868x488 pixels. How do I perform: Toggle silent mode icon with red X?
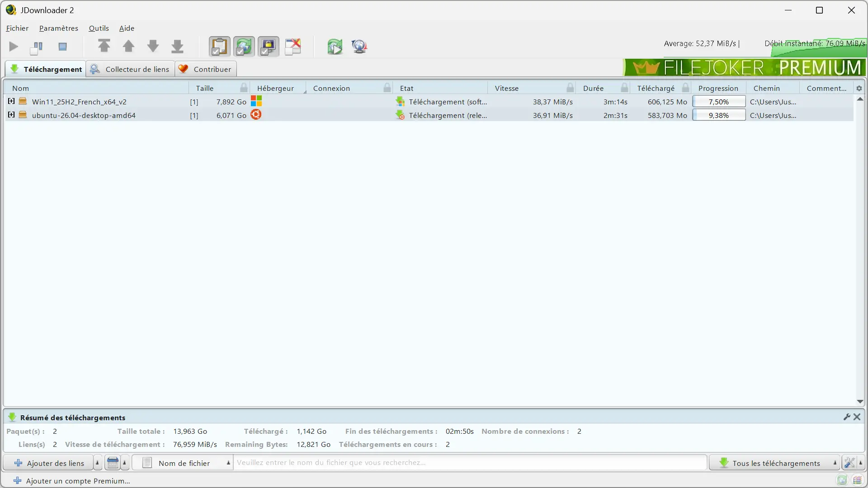click(292, 47)
